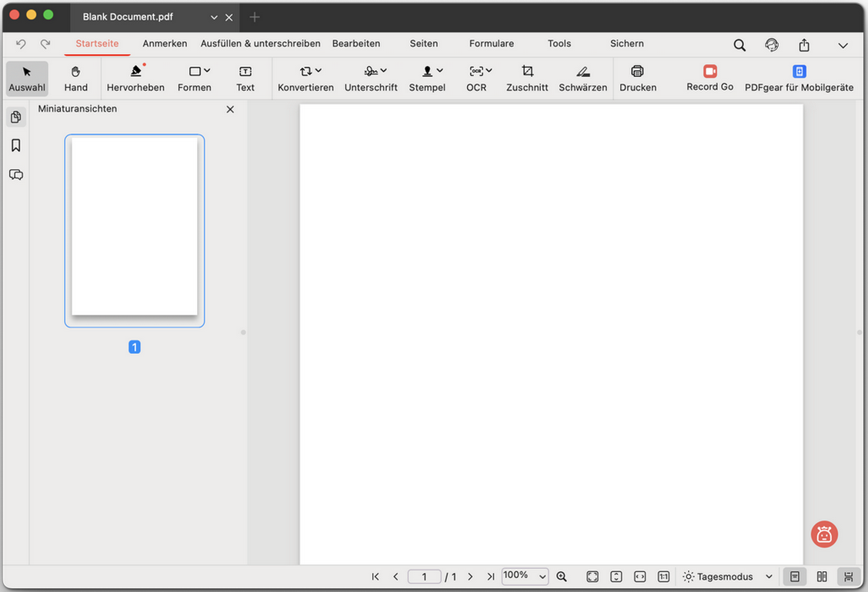Click the Zuschnitt crop tool
This screenshot has height=592, width=868.
tap(527, 77)
